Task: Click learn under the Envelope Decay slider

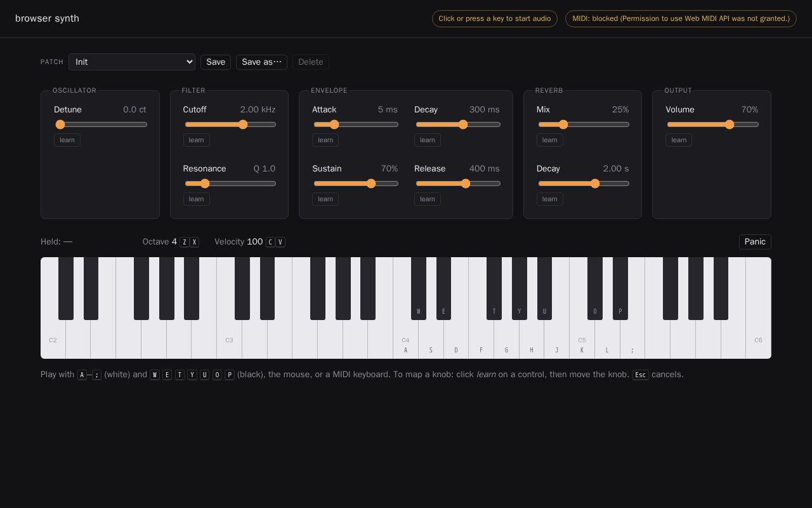Action: [x=428, y=140]
